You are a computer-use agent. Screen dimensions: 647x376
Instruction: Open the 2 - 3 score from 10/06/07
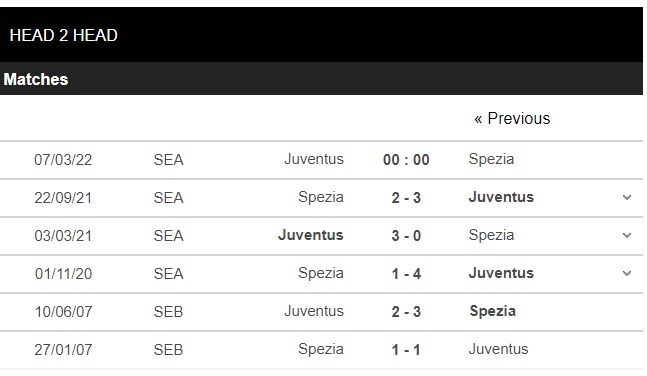click(406, 312)
